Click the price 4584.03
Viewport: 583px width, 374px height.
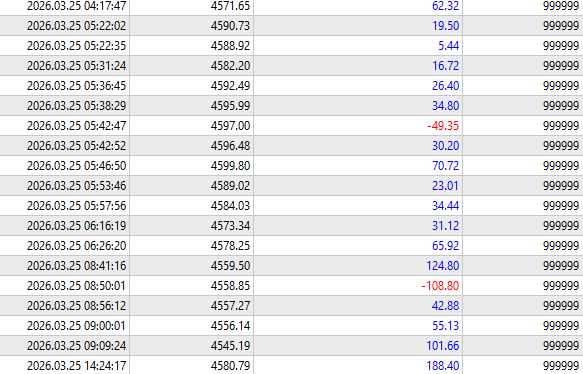point(231,206)
